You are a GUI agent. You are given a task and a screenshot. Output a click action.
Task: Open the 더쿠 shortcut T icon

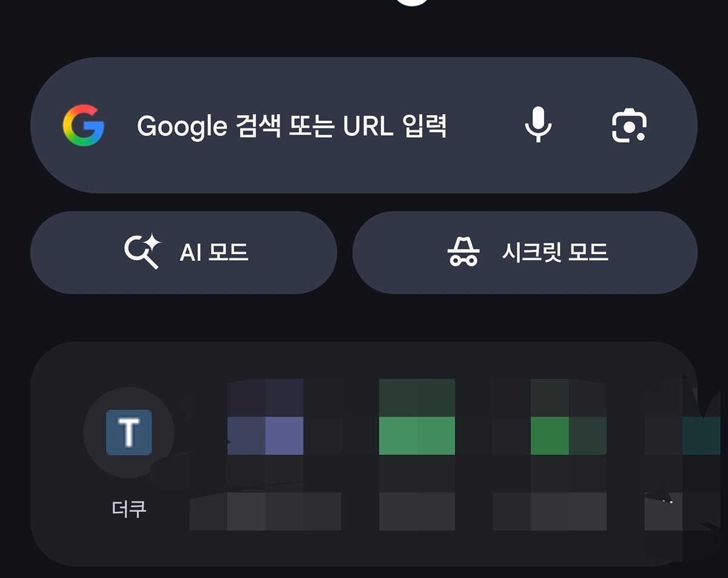click(129, 432)
